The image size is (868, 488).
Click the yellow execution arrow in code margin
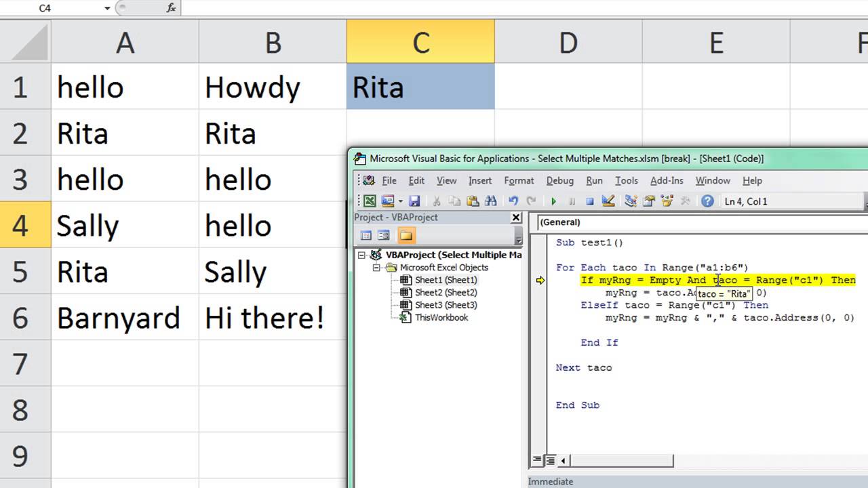point(540,280)
